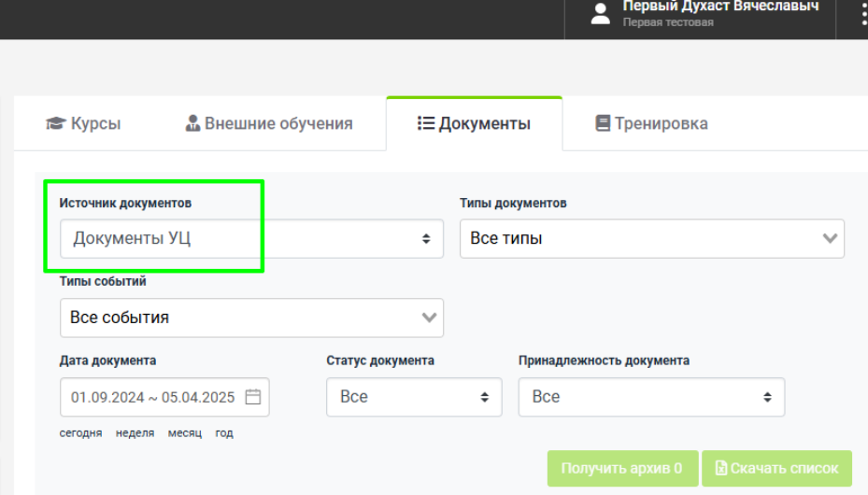Switch to the Тренировка tab

[651, 123]
